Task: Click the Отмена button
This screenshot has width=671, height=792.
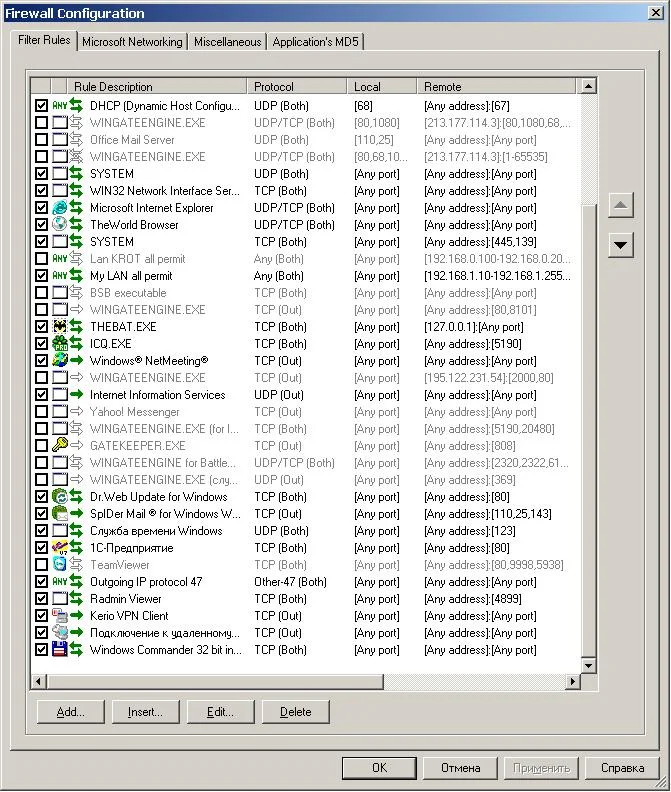Action: [x=460, y=768]
